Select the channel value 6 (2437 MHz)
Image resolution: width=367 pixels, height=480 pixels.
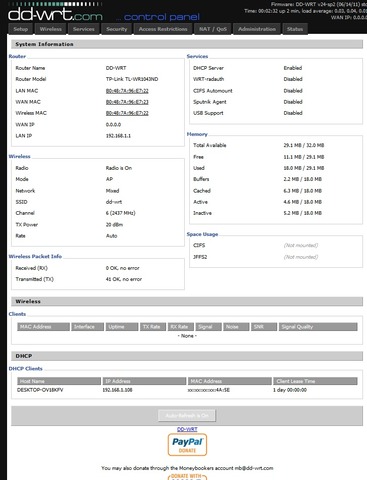point(121,213)
